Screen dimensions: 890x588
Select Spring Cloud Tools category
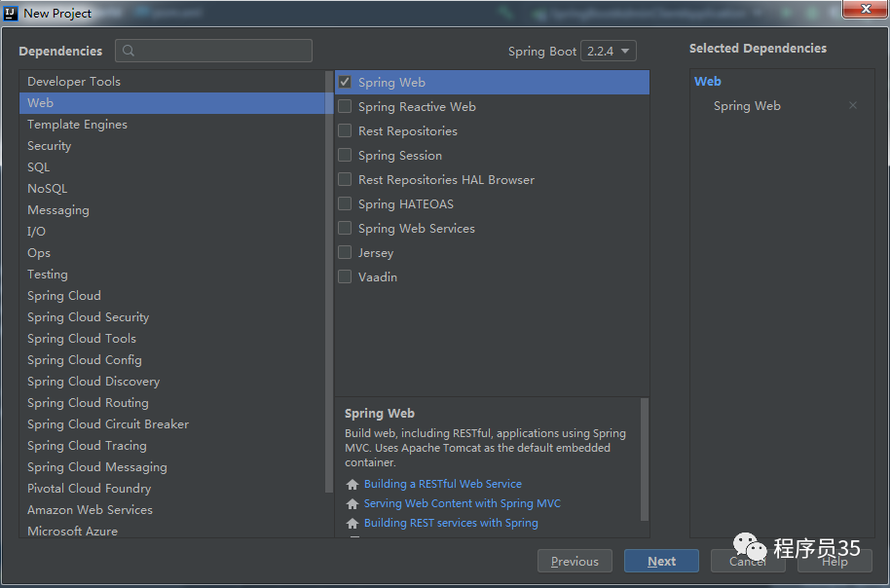(x=172, y=339)
